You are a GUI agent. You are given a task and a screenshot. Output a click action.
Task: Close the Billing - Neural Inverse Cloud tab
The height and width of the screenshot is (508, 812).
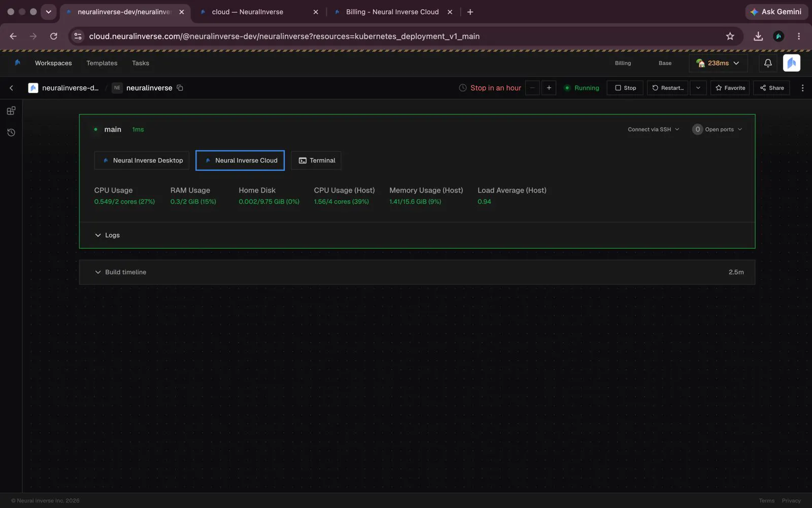pos(450,12)
